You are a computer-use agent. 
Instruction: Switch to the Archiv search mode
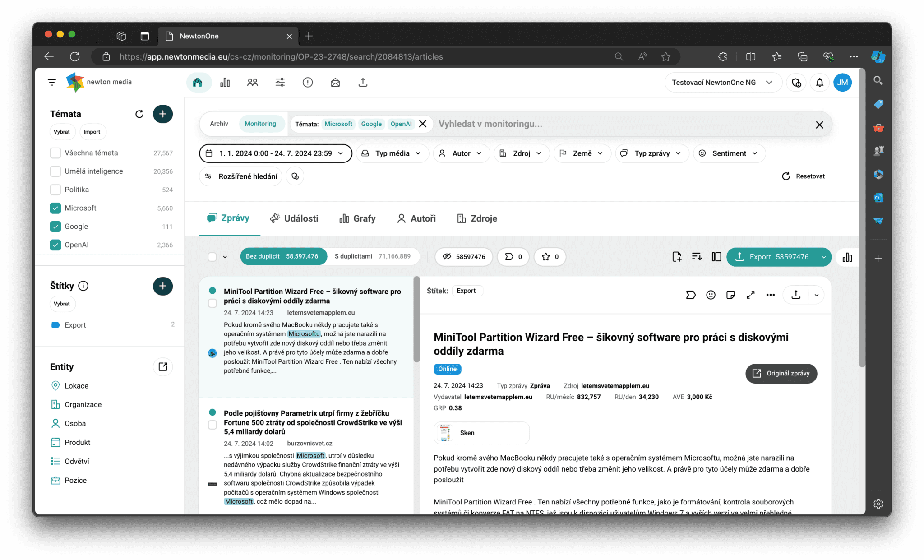(219, 124)
